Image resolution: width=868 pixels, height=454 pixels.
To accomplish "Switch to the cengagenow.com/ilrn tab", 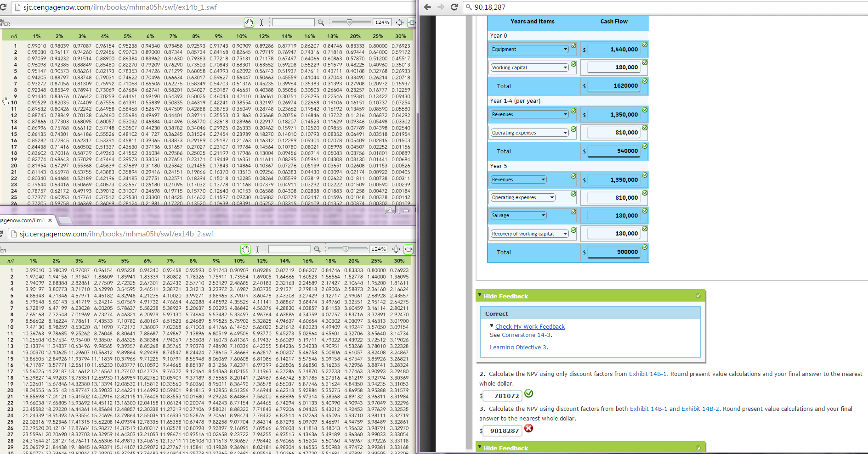I will (x=22, y=220).
